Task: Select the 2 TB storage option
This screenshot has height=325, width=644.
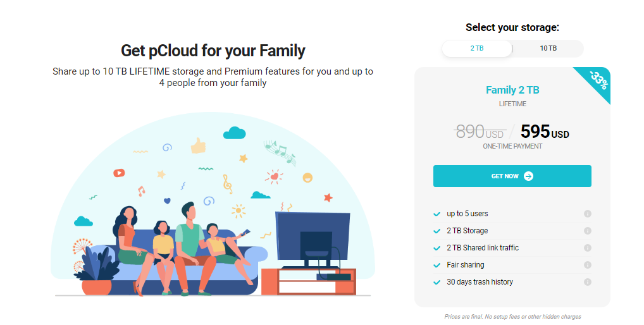Action: coord(477,49)
